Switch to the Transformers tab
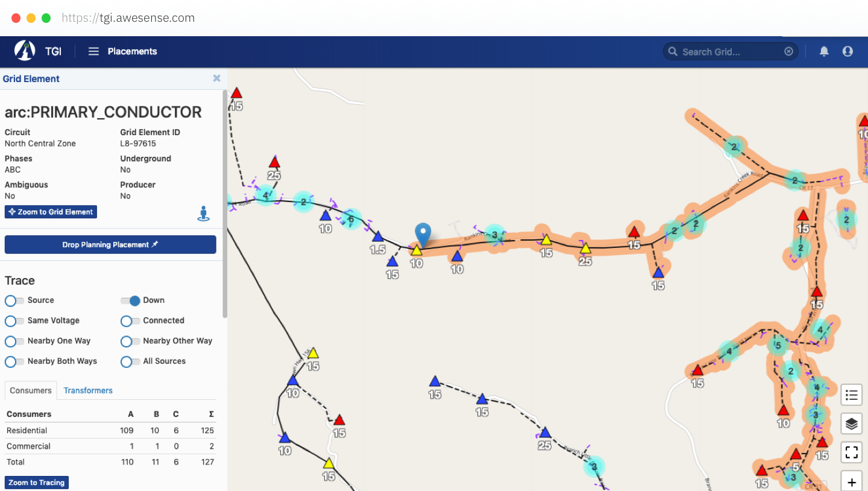 coord(87,390)
